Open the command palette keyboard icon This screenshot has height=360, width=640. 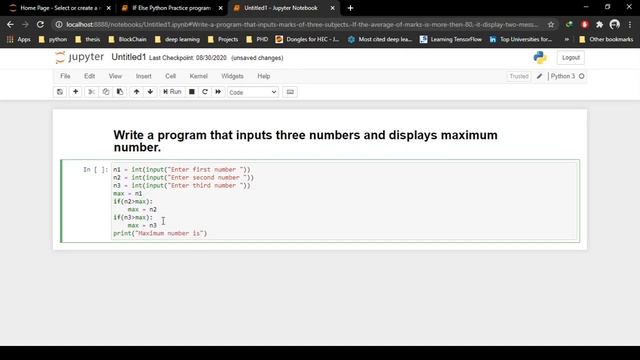290,92
